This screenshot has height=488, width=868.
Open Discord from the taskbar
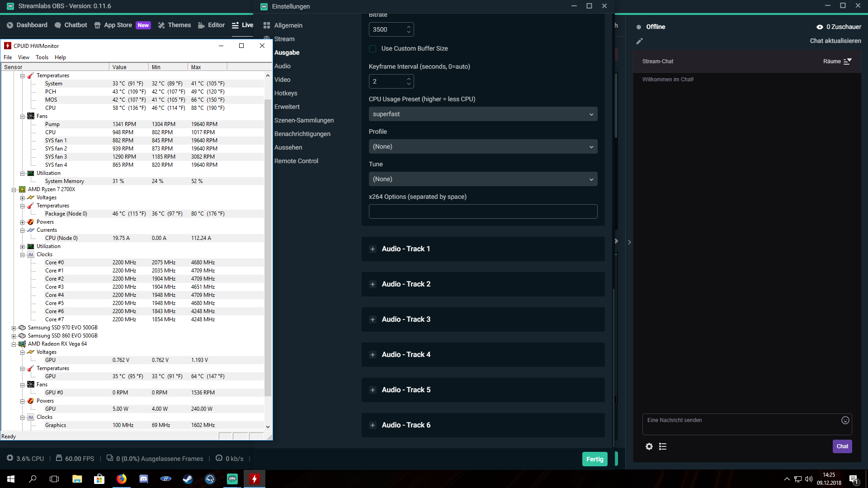coord(144,479)
